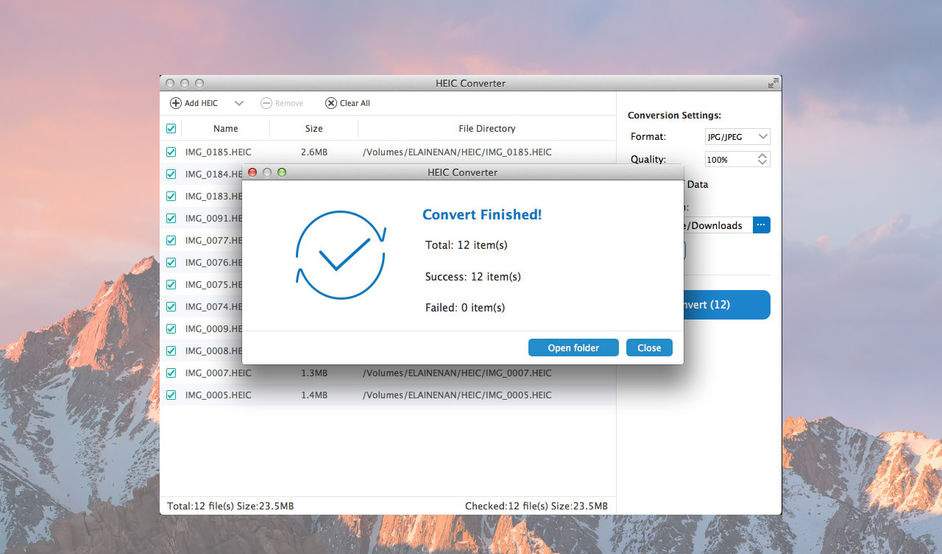942x554 pixels.
Task: Toggle the select-all checkbox in header row
Action: [x=171, y=129]
